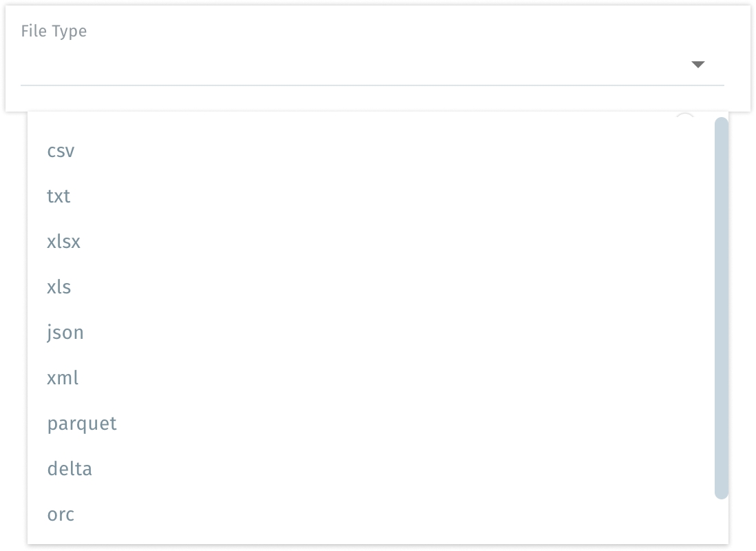756x551 pixels.
Task: Choose delta as file type
Action: pyautogui.click(x=70, y=469)
